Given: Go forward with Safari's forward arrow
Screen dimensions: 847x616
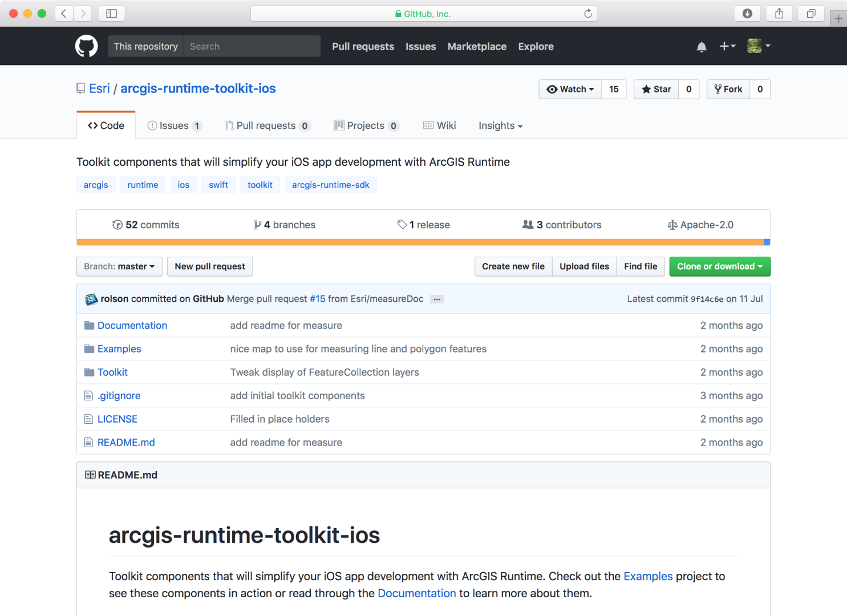Looking at the screenshot, I should (x=83, y=13).
